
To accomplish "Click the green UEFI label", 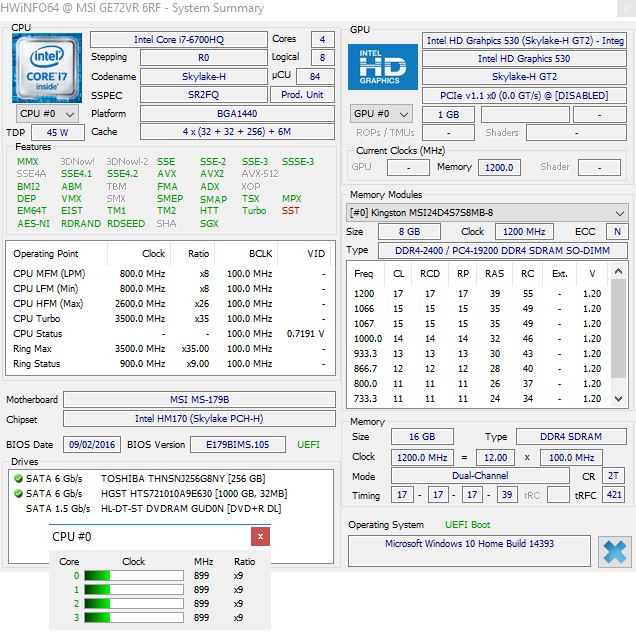I will (x=308, y=445).
